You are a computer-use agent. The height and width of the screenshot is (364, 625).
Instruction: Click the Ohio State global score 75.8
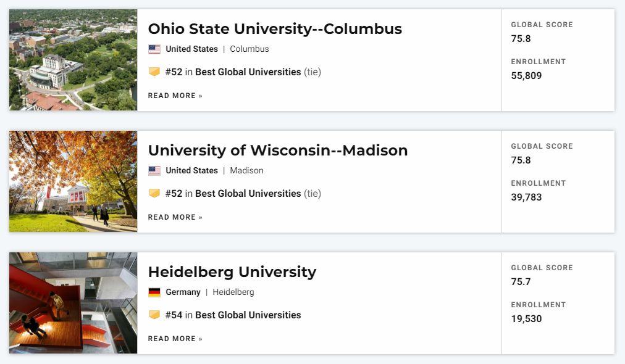521,39
